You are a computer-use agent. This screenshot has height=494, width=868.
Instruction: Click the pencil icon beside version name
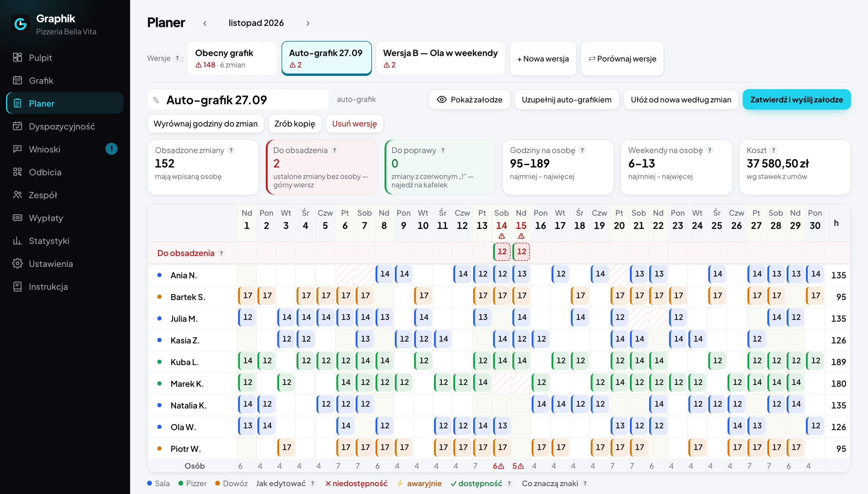coord(156,100)
